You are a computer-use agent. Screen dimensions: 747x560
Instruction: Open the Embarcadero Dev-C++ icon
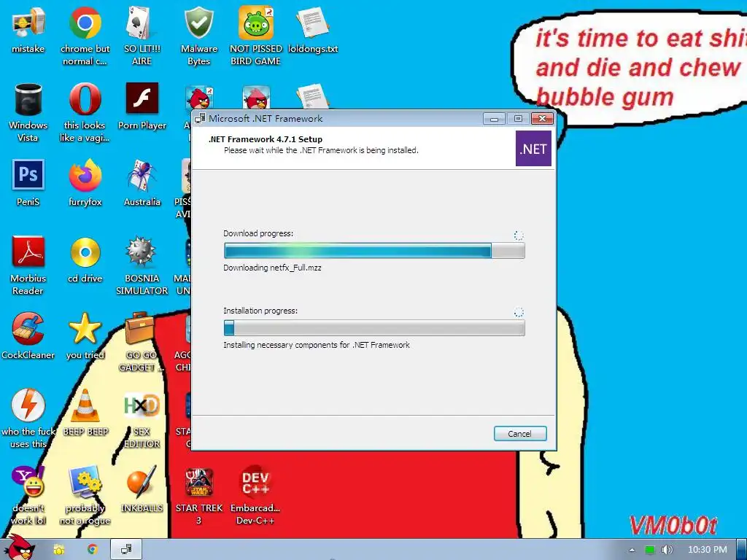[256, 495]
